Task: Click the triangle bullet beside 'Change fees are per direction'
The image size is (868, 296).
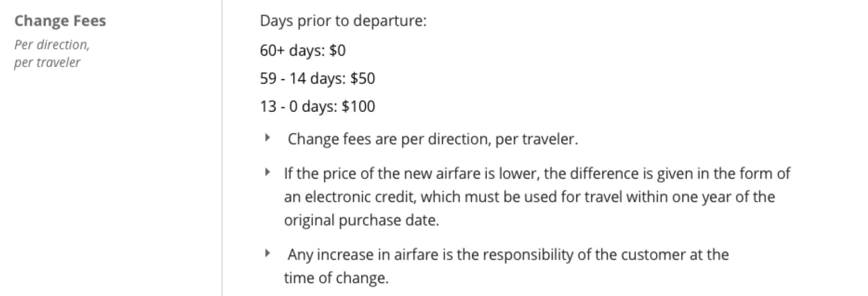Action: (x=268, y=138)
